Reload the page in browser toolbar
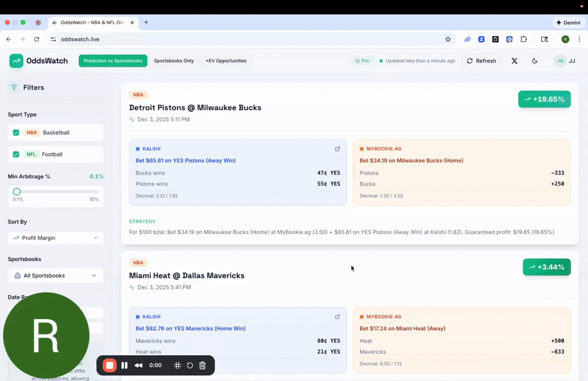 [x=36, y=39]
